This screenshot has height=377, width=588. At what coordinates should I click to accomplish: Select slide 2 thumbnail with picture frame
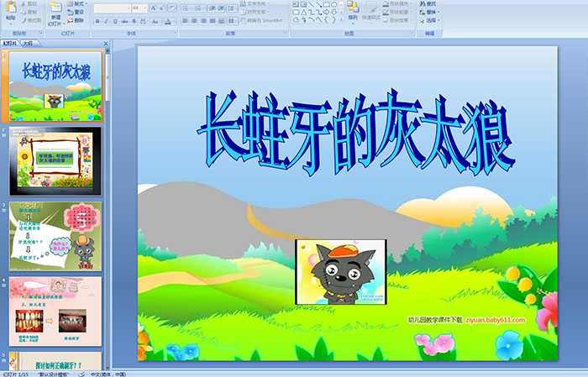(55, 161)
